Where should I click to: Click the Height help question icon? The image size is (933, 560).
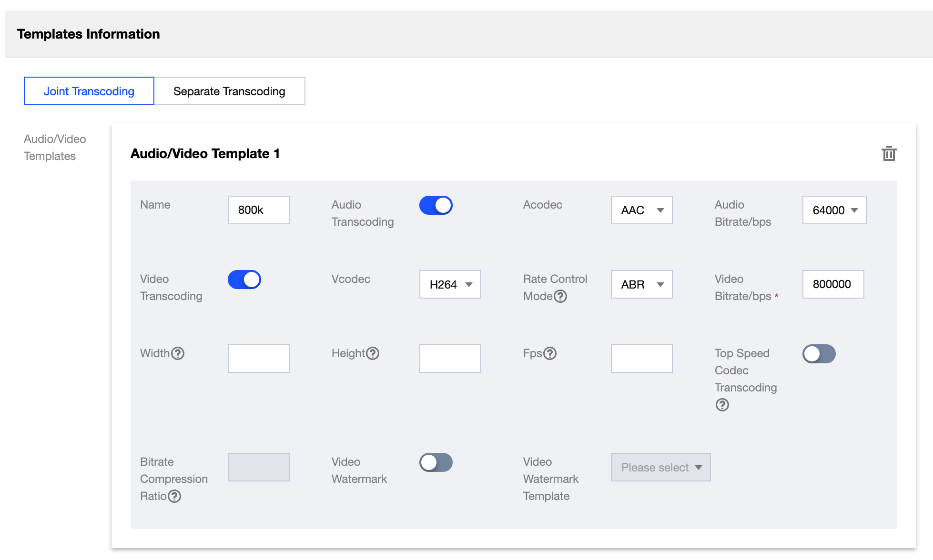coord(373,353)
